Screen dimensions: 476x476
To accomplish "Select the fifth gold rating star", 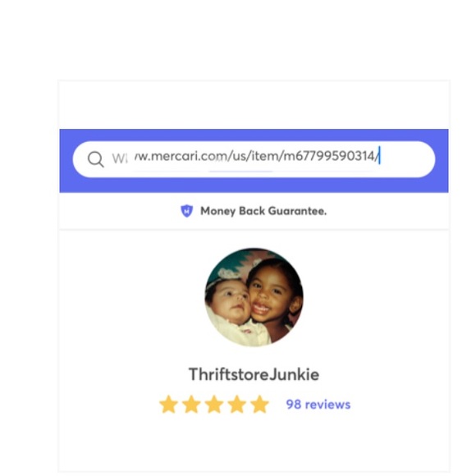I will [260, 405].
